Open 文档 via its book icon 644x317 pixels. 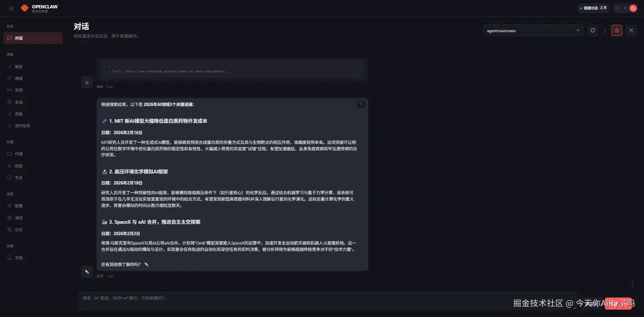pos(9,258)
